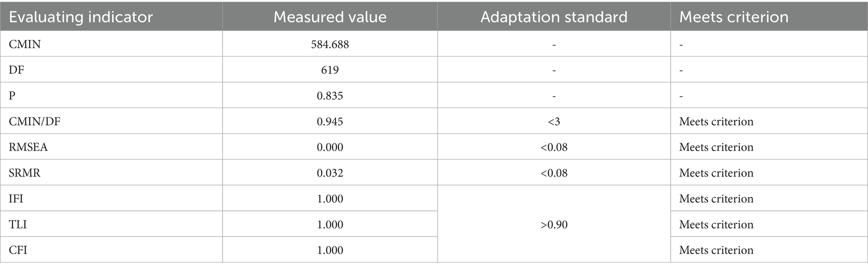Image resolution: width=868 pixels, height=270 pixels.
Task: Select the TLI row label cell
Action: [x=18, y=224]
